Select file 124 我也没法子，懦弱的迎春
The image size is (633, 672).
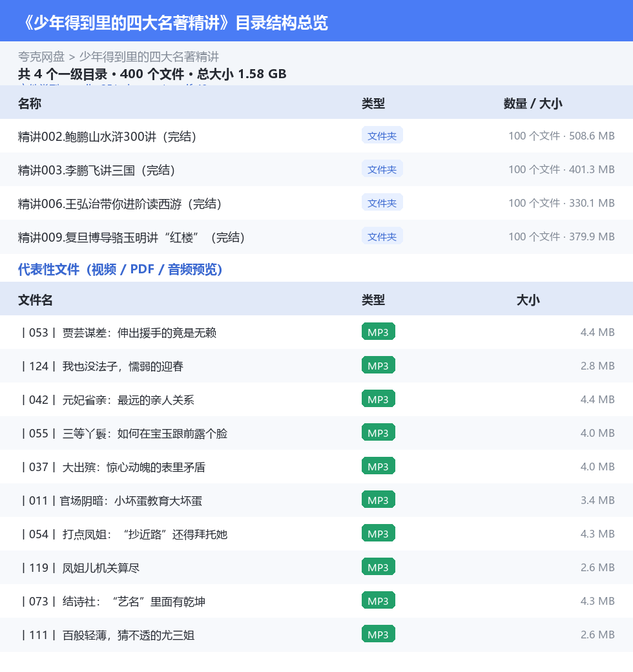(102, 366)
